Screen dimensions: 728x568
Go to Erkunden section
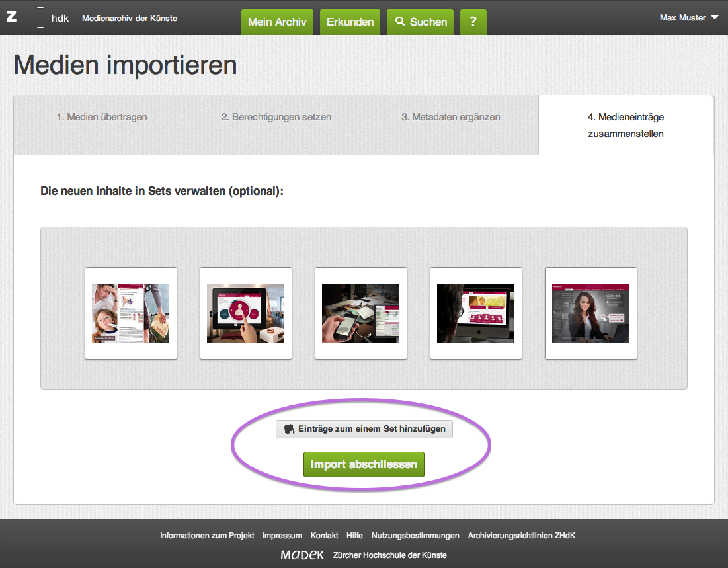pyautogui.click(x=350, y=22)
